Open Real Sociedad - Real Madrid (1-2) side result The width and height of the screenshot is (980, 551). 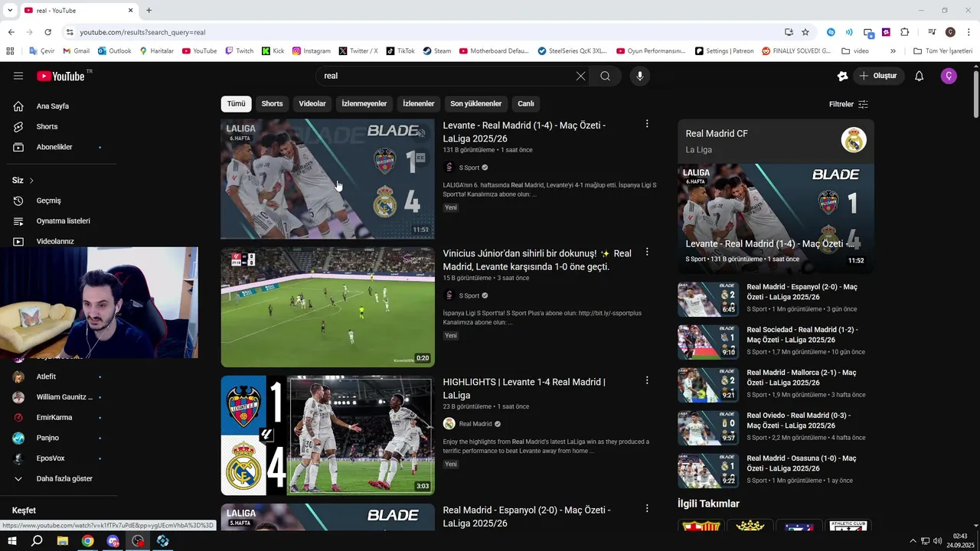(x=775, y=341)
